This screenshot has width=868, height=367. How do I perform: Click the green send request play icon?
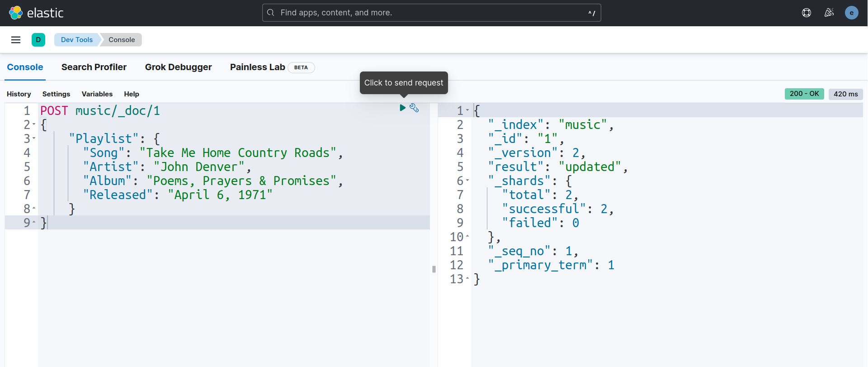(x=402, y=108)
